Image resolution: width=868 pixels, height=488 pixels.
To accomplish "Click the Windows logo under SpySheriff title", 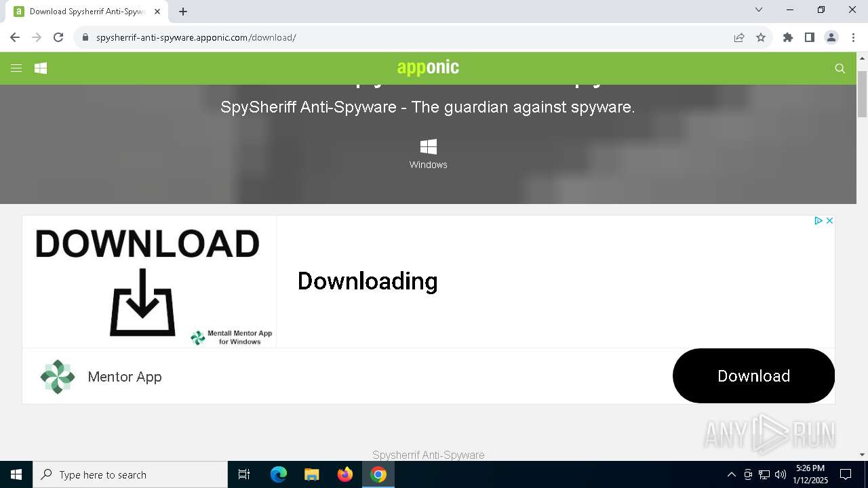I will click(429, 146).
